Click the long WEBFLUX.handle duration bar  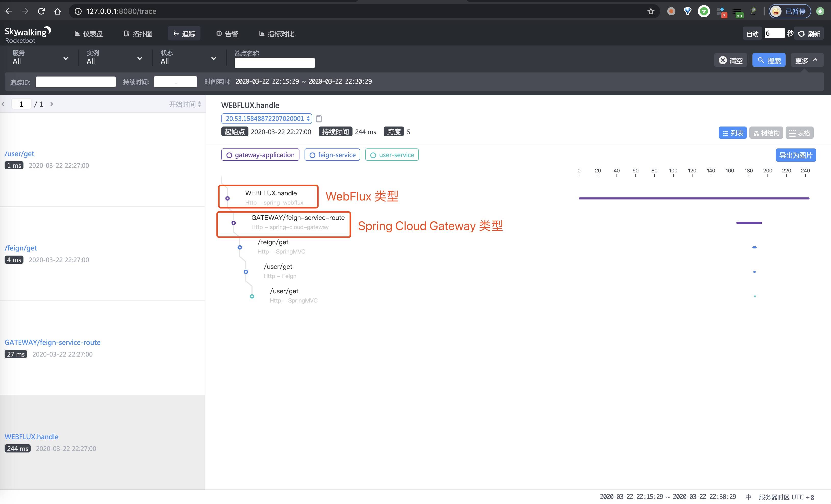694,198
